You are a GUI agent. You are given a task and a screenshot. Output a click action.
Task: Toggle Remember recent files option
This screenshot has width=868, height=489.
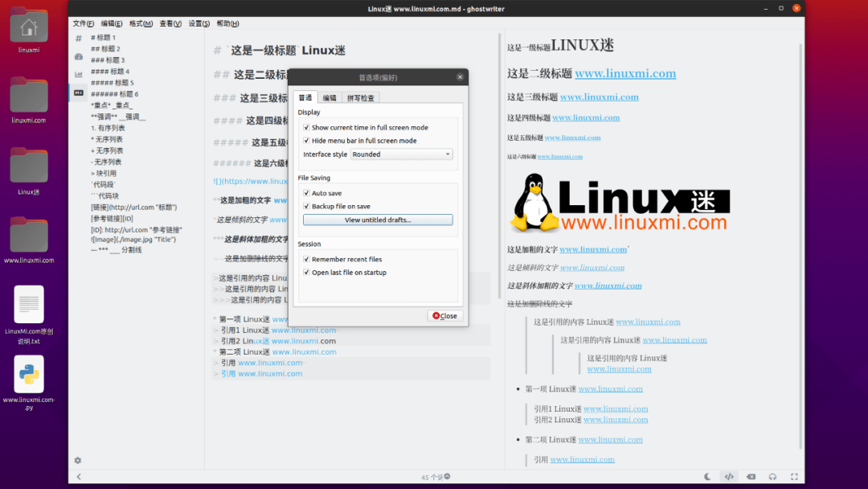[306, 259]
